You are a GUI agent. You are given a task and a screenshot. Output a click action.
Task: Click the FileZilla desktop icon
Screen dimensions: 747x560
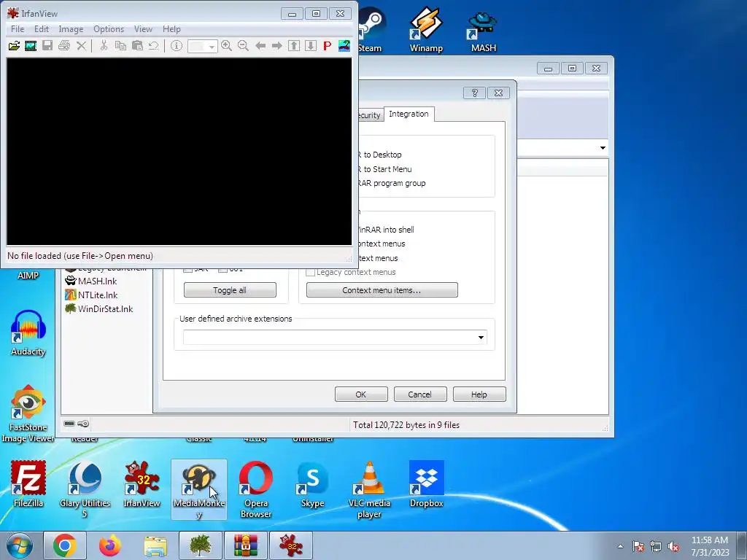coord(28,484)
